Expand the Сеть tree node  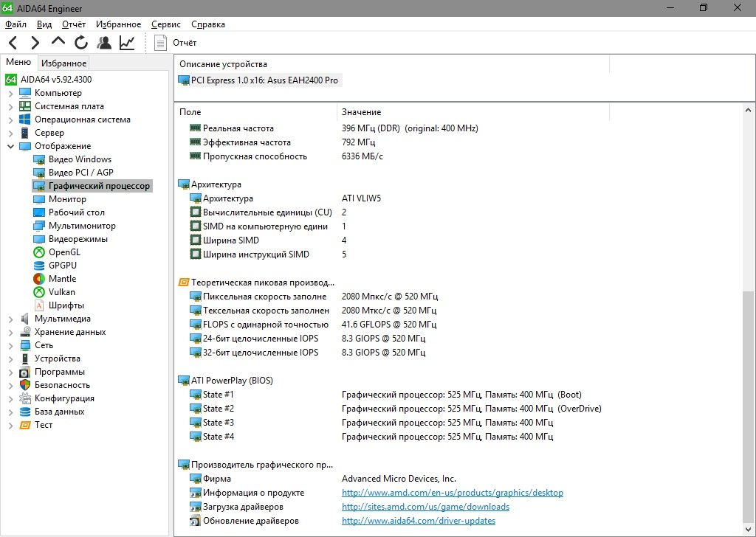pyautogui.click(x=10, y=345)
